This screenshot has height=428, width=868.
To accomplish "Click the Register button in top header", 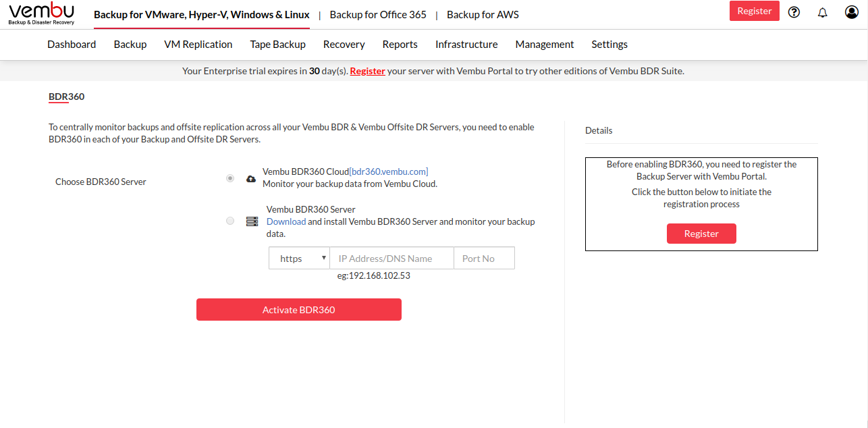I will point(755,11).
